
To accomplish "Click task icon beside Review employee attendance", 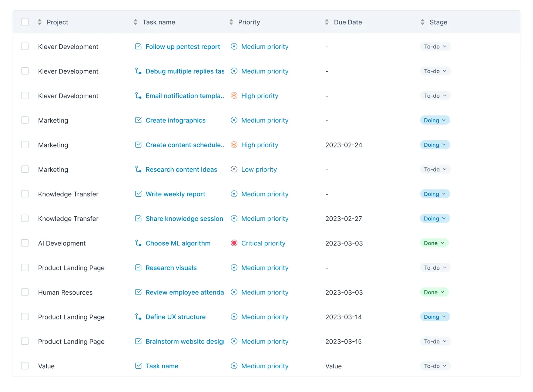I will click(x=138, y=293).
